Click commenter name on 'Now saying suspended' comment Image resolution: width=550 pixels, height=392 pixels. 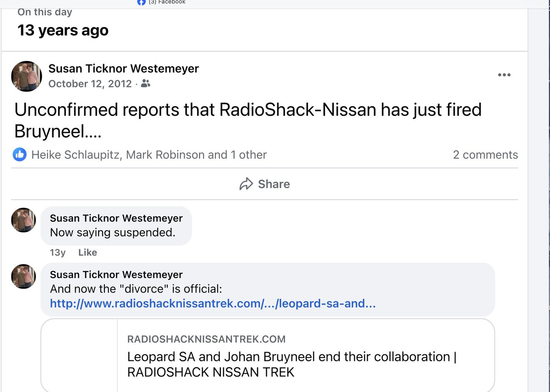(116, 218)
